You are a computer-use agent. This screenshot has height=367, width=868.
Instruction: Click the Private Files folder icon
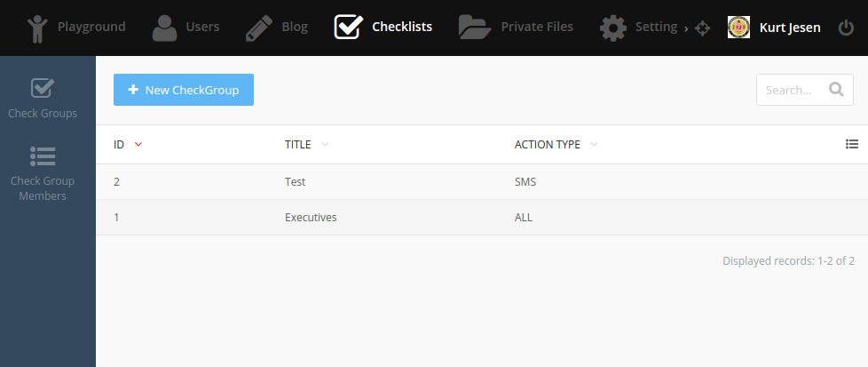pyautogui.click(x=475, y=28)
